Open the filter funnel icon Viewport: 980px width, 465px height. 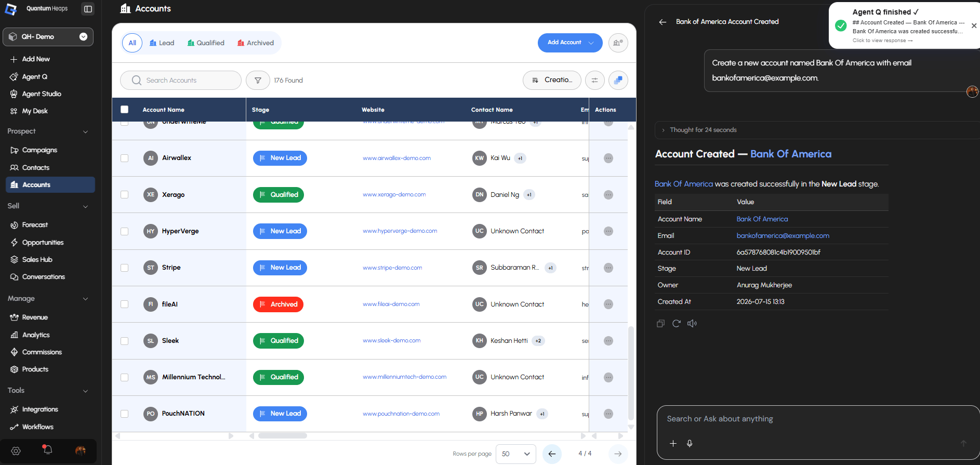pyautogui.click(x=258, y=81)
